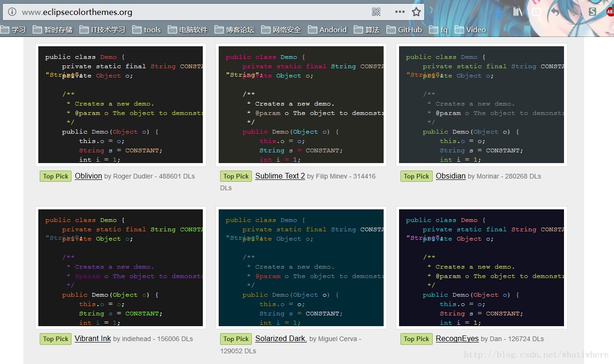Viewport: 614px width, 364px height.
Task: Click the text 'by indiehead - 156006 DLs'
Action: (153, 339)
